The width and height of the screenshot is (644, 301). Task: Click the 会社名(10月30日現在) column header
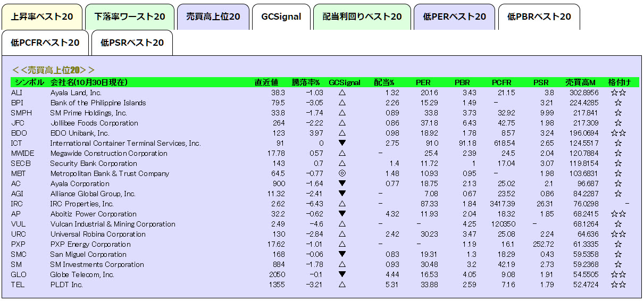pos(89,82)
